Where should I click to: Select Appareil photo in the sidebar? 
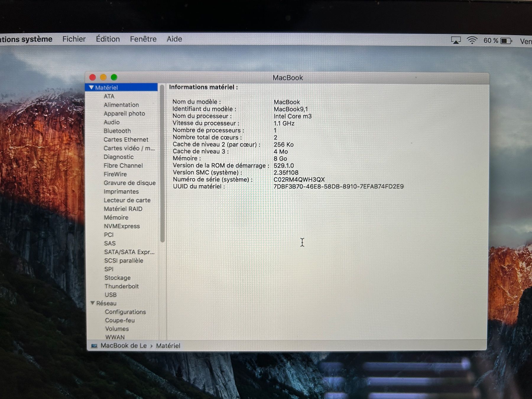[124, 113]
